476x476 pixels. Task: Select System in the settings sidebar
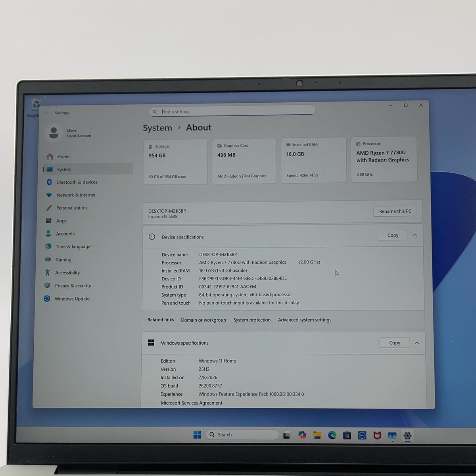tap(88, 169)
